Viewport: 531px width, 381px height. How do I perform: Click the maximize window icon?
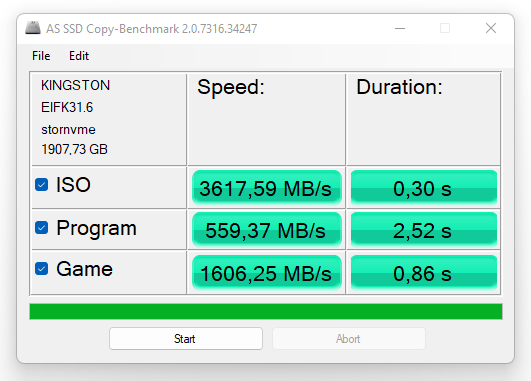click(445, 28)
